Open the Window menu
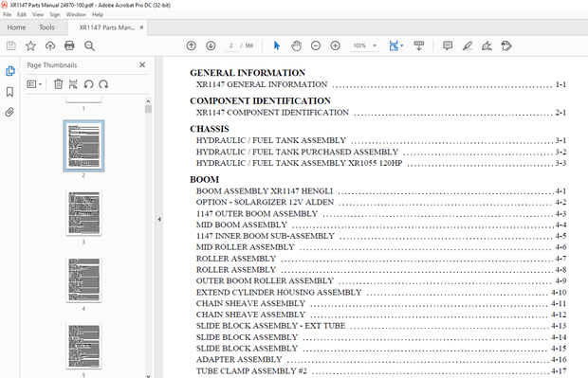Image resolution: width=588 pixels, height=378 pixels. tap(76, 14)
